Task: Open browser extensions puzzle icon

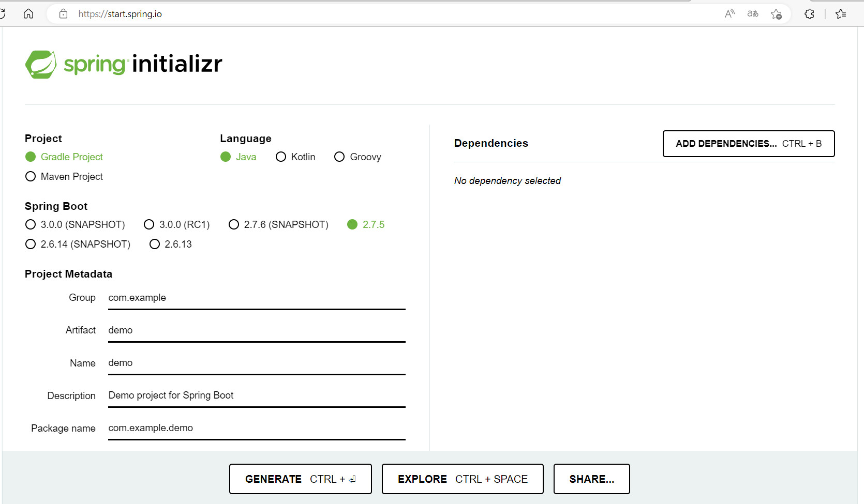Action: (x=810, y=14)
